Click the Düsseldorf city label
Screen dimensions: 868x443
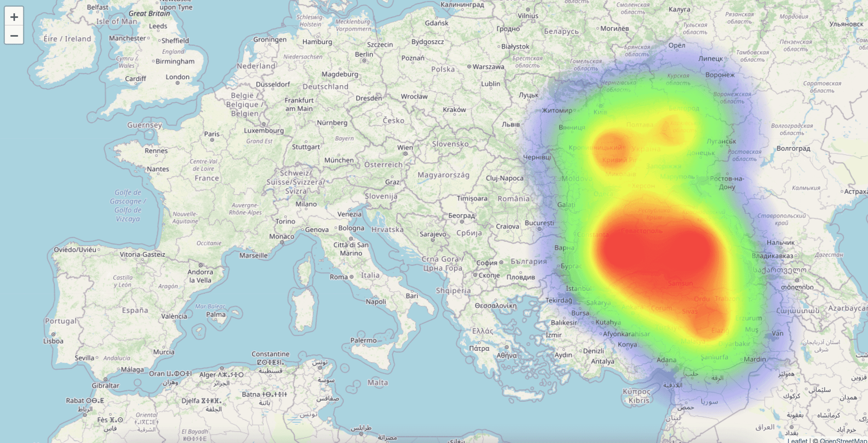click(272, 84)
